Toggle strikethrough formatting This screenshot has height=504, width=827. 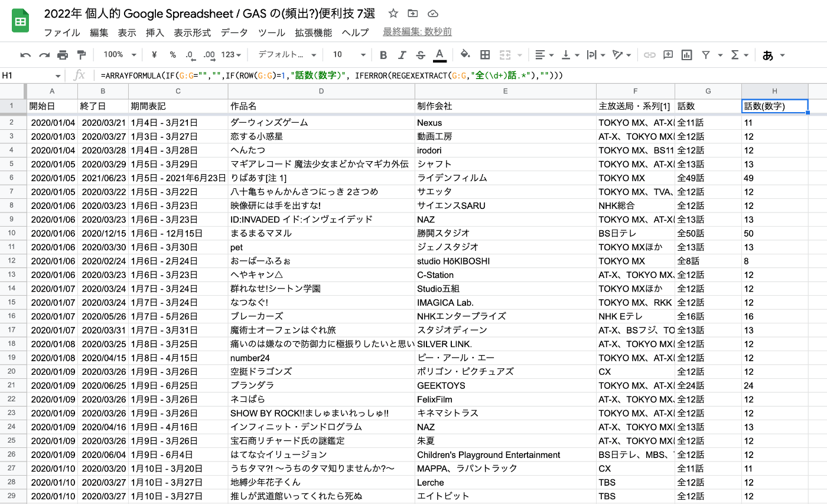(421, 55)
